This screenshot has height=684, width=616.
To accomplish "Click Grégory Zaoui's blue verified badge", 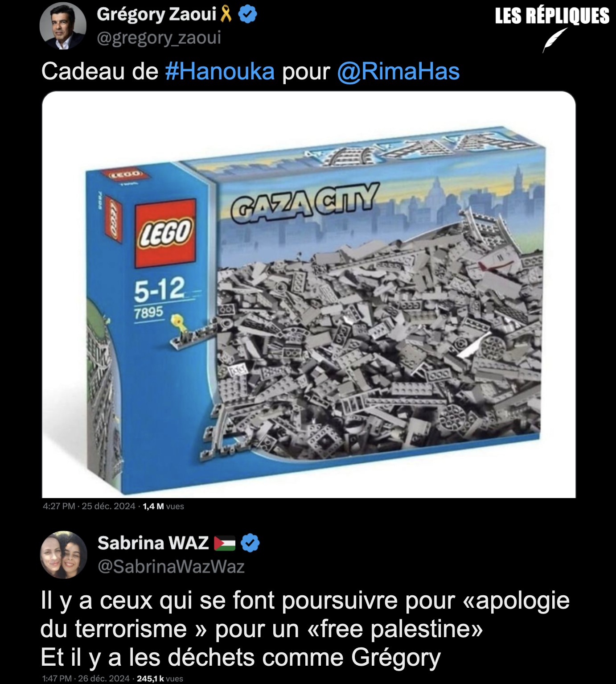I will tap(248, 15).
